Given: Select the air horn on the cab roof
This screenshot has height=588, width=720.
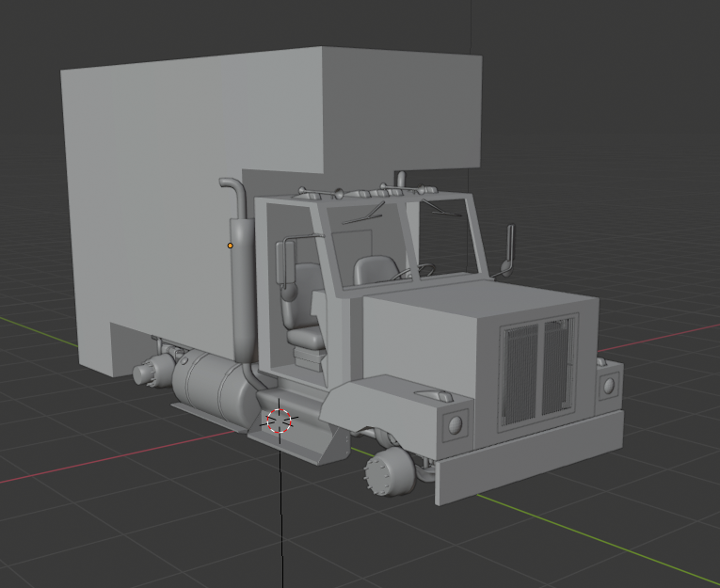Looking at the screenshot, I should (322, 192).
